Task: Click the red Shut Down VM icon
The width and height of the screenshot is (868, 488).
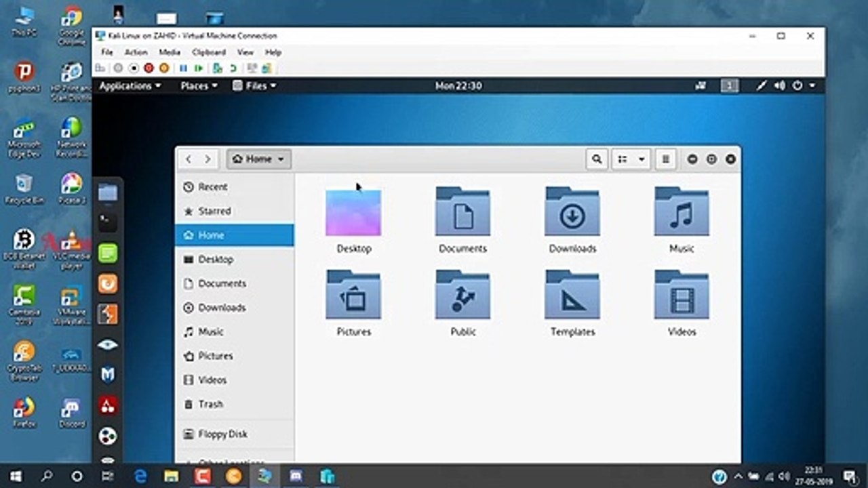Action: click(x=149, y=68)
